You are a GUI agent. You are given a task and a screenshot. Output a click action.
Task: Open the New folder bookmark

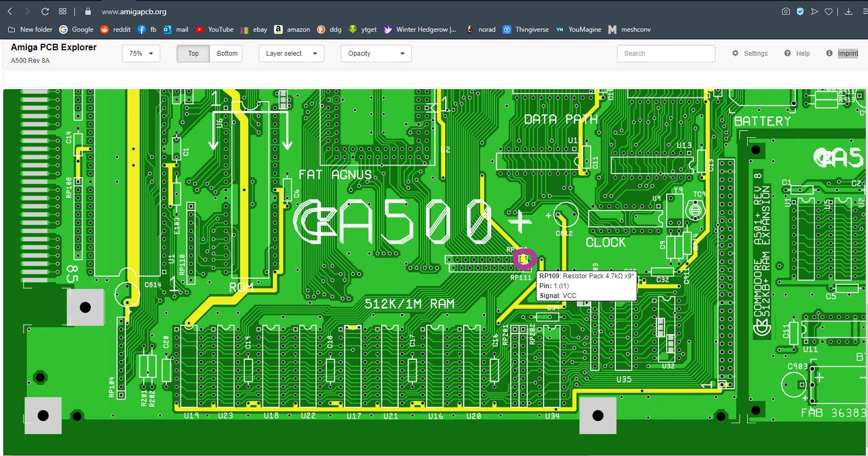pyautogui.click(x=31, y=30)
